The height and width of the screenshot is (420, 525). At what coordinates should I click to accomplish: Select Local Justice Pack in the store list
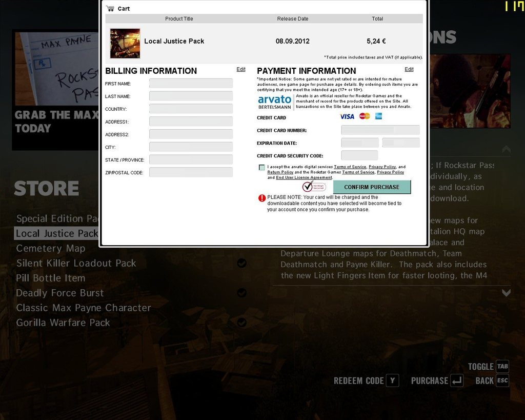tap(56, 233)
